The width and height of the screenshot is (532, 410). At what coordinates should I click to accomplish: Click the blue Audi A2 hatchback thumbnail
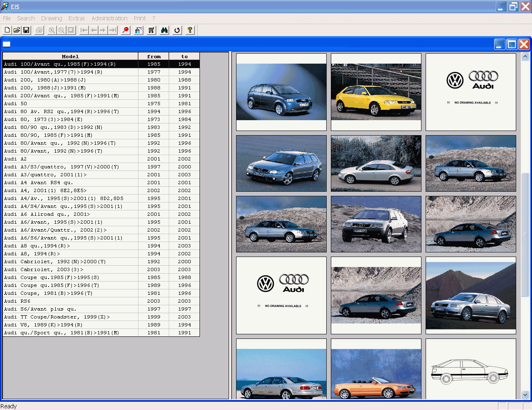coord(281,92)
